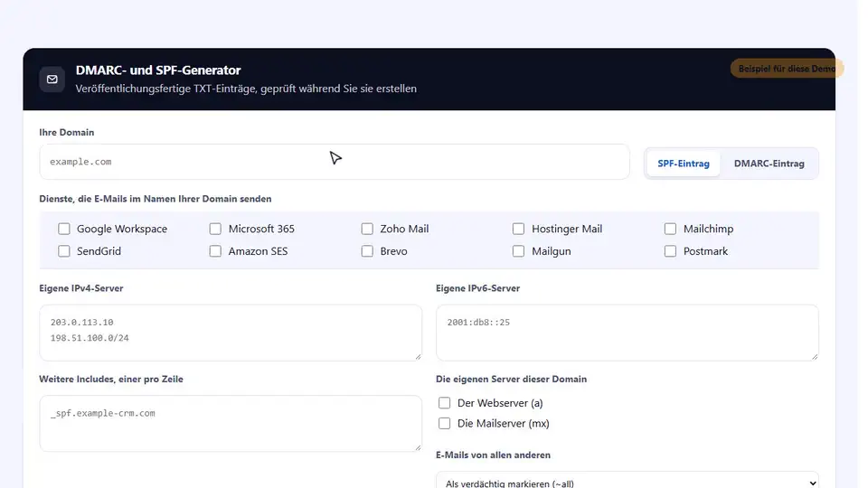Click the 'Beispiel für diese Demo' badge
Screen dimensions: 868x488
coord(787,69)
